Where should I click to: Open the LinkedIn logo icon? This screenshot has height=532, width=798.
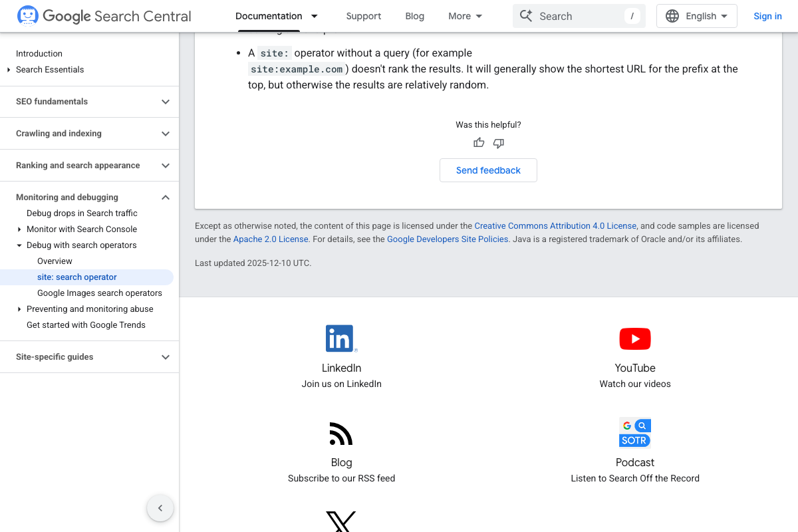coord(341,338)
